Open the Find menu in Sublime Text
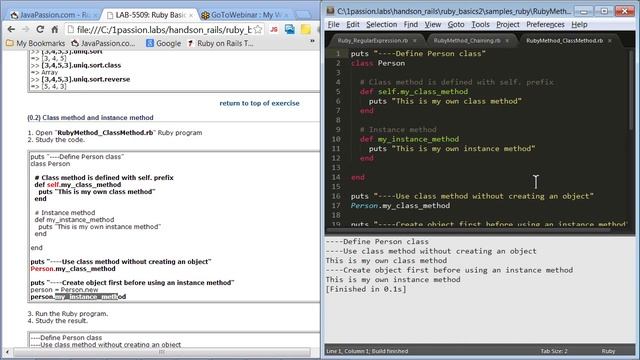The height and width of the screenshot is (360, 640). coord(411,24)
